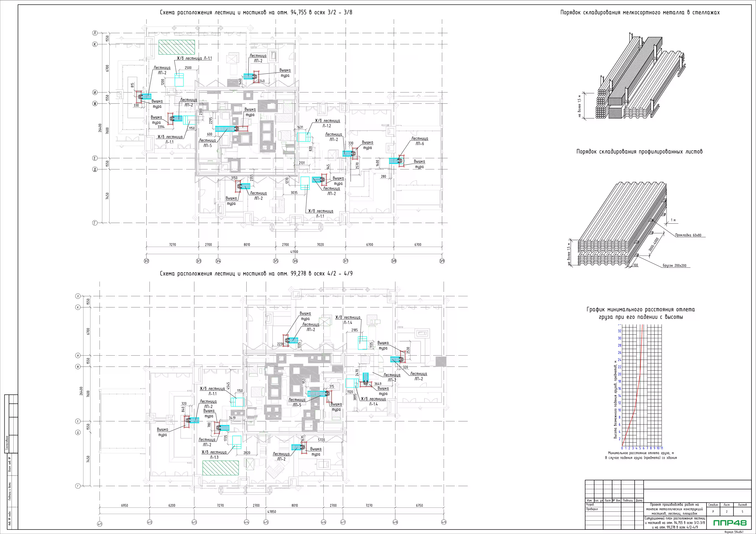Click the plan title mentioning отм. 99,278
Image resolution: width=756 pixels, height=534 pixels.
coord(256,274)
